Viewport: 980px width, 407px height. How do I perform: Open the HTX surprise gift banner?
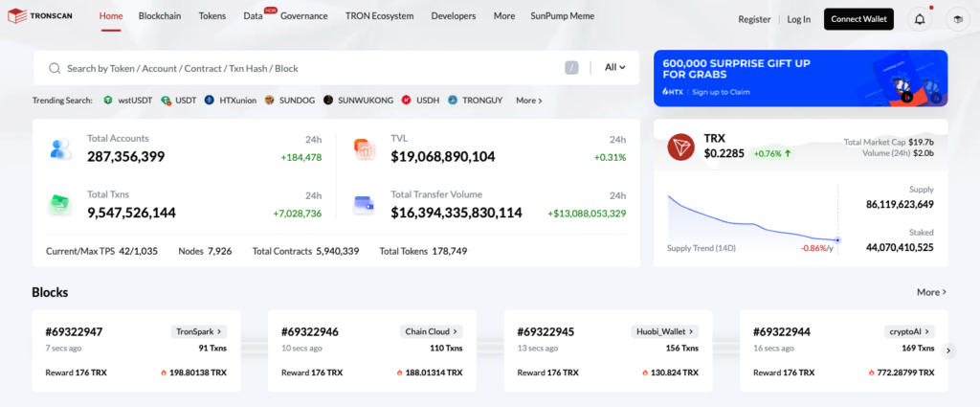(801, 79)
